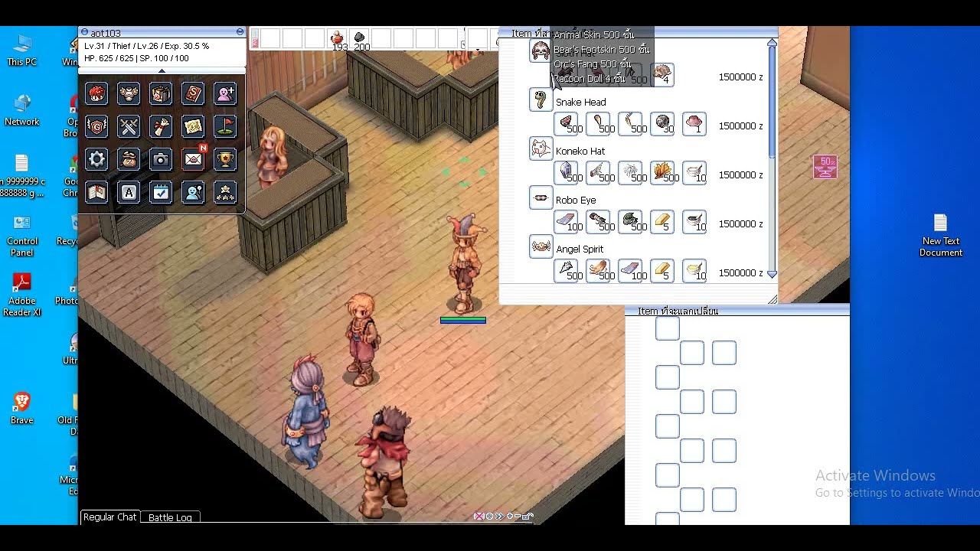This screenshot has width=980, height=551.
Task: Open the Network desktop icon
Action: (x=21, y=109)
